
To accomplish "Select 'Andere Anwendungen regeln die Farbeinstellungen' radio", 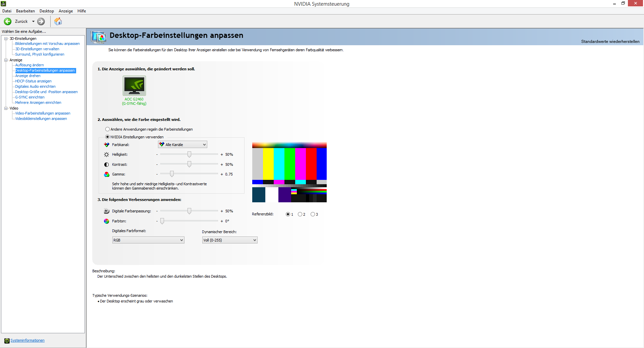I will click(x=107, y=129).
